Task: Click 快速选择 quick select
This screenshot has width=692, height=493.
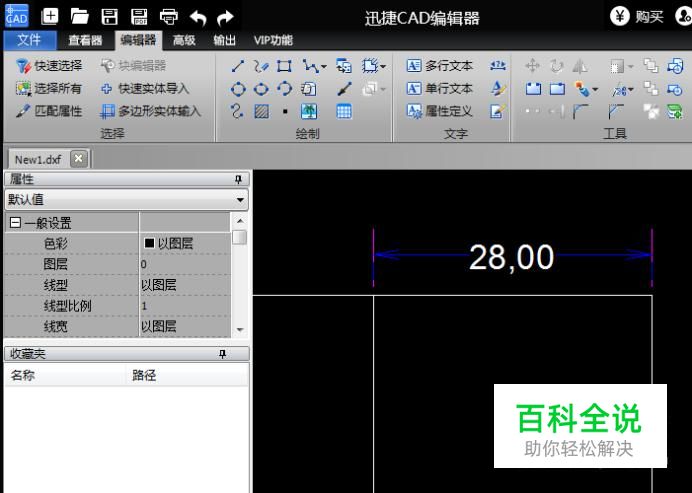Action: (x=49, y=66)
